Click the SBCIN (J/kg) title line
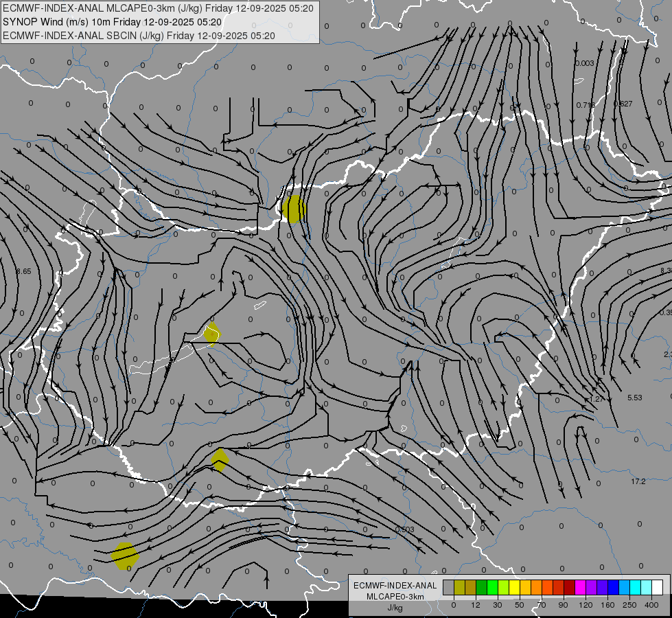672x618 pixels. tap(139, 36)
